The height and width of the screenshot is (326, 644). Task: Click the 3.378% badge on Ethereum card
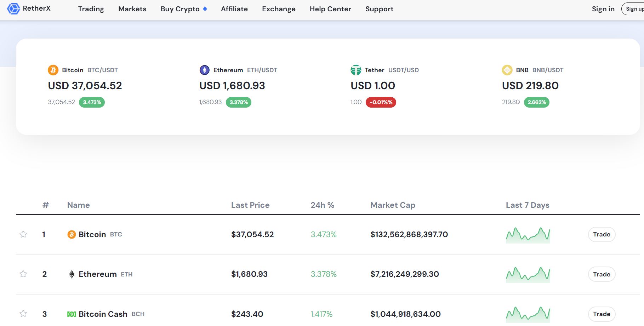pyautogui.click(x=239, y=102)
